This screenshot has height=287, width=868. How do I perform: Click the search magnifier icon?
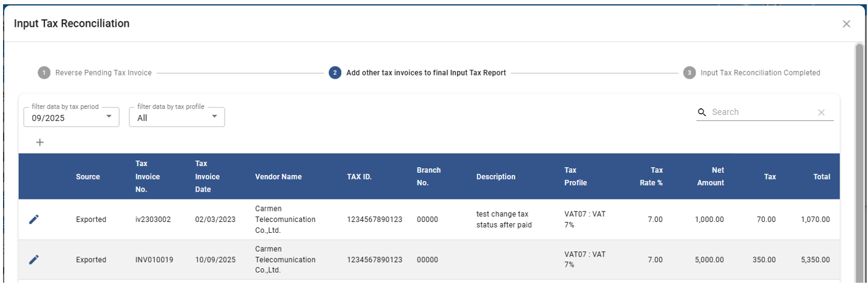[702, 112]
